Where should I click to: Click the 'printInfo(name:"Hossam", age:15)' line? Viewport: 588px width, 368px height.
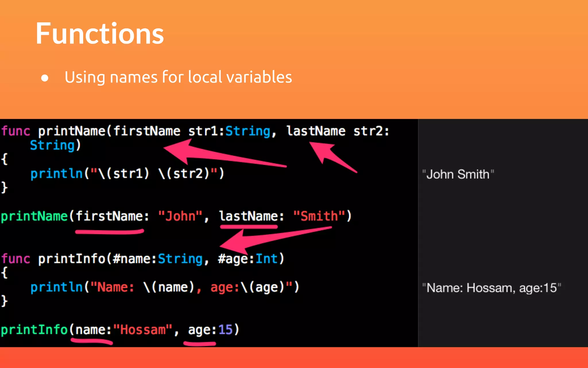pos(120,329)
